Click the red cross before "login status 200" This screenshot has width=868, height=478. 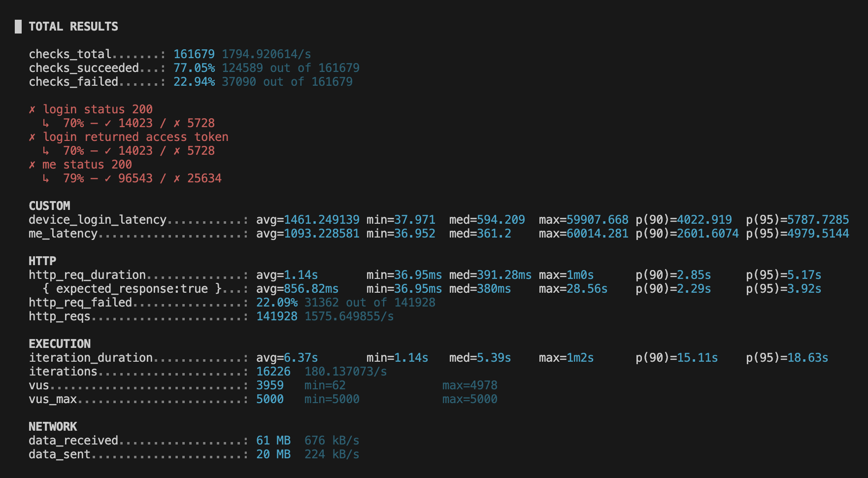click(32, 109)
